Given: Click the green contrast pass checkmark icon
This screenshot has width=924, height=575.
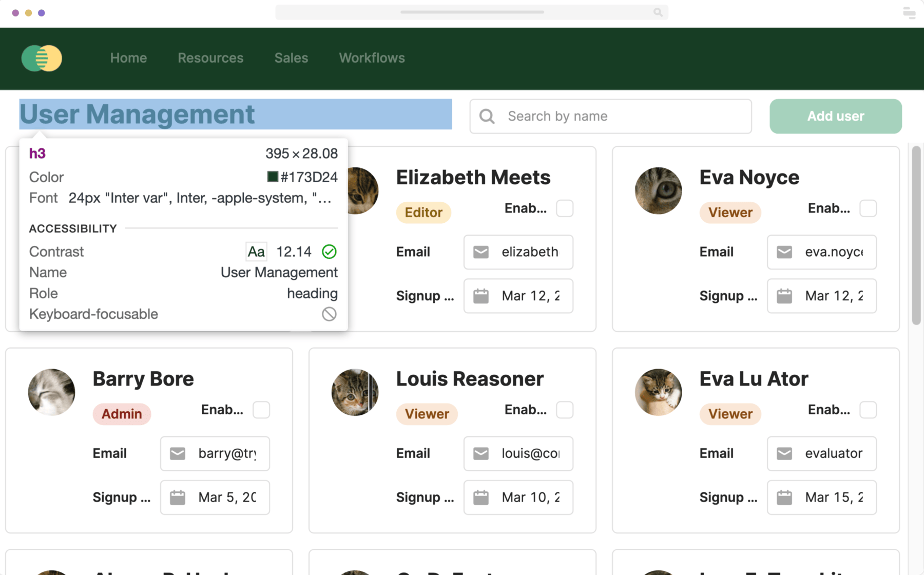Looking at the screenshot, I should pos(329,252).
